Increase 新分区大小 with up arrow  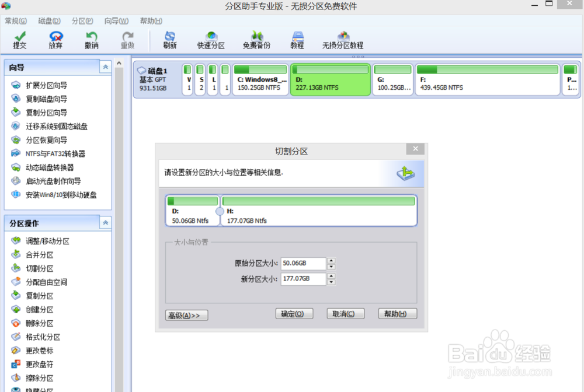(x=331, y=276)
